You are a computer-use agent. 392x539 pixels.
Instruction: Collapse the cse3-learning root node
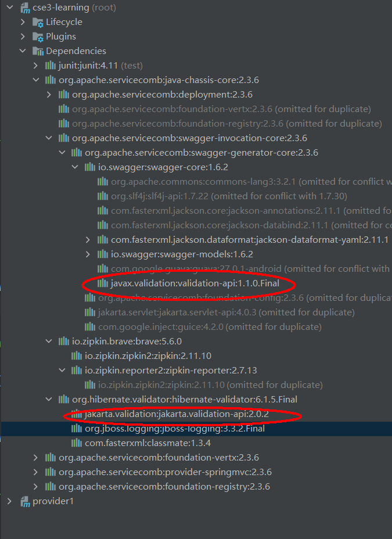point(10,7)
